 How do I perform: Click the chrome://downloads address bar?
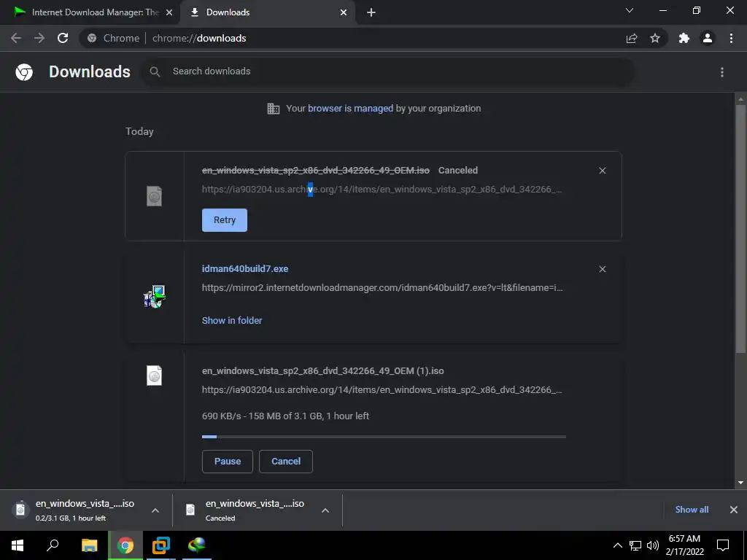(352, 38)
